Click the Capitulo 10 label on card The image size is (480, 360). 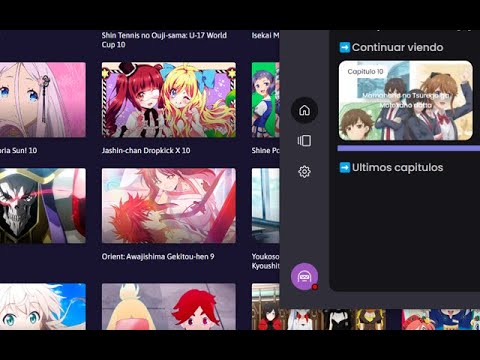coord(365,72)
